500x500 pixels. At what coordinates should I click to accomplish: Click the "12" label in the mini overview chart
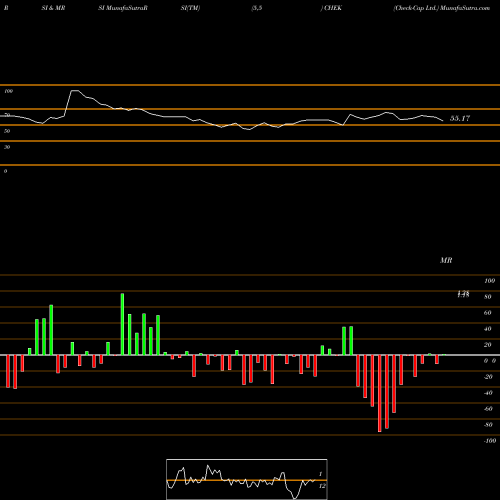pyautogui.click(x=322, y=486)
